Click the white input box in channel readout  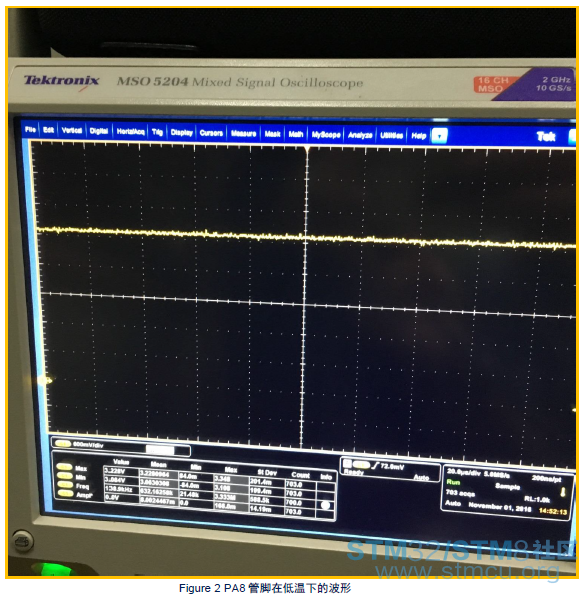point(160,450)
